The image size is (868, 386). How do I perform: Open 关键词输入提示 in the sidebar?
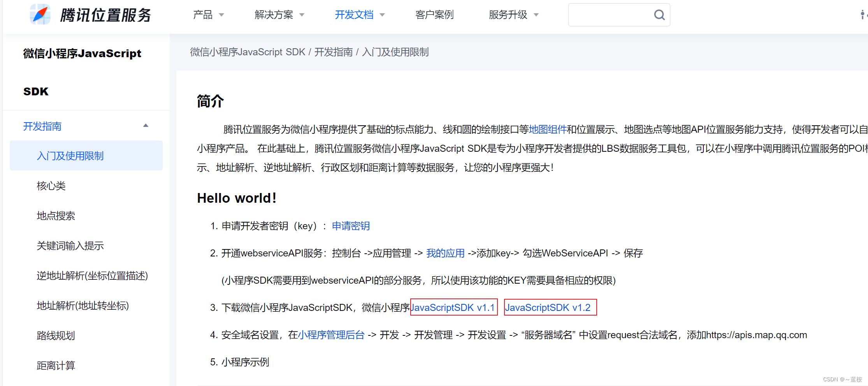(70, 246)
